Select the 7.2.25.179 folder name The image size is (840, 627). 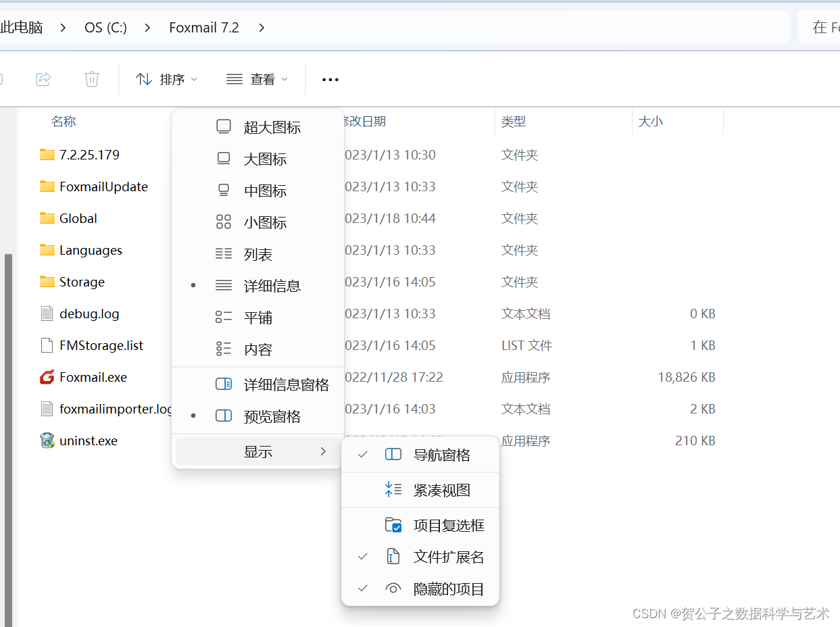click(89, 155)
